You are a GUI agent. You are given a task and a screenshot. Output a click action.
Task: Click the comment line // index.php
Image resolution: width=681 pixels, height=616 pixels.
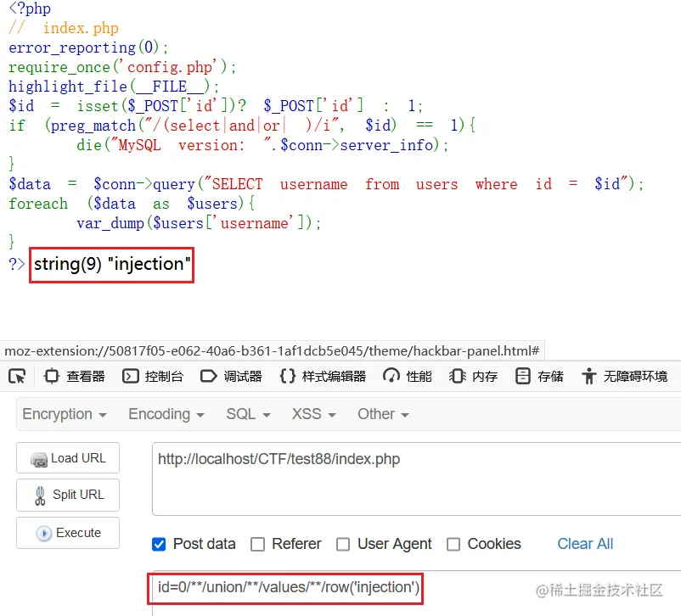pos(64,28)
